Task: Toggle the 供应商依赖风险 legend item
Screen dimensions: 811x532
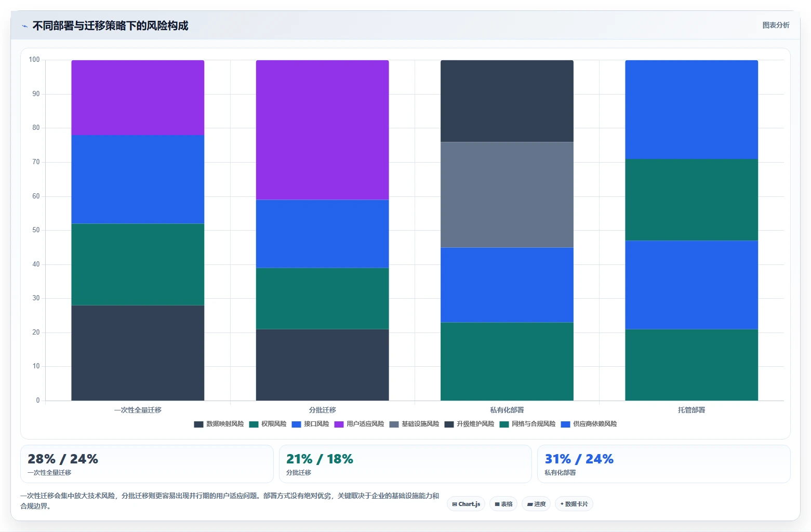Action: [x=589, y=424]
